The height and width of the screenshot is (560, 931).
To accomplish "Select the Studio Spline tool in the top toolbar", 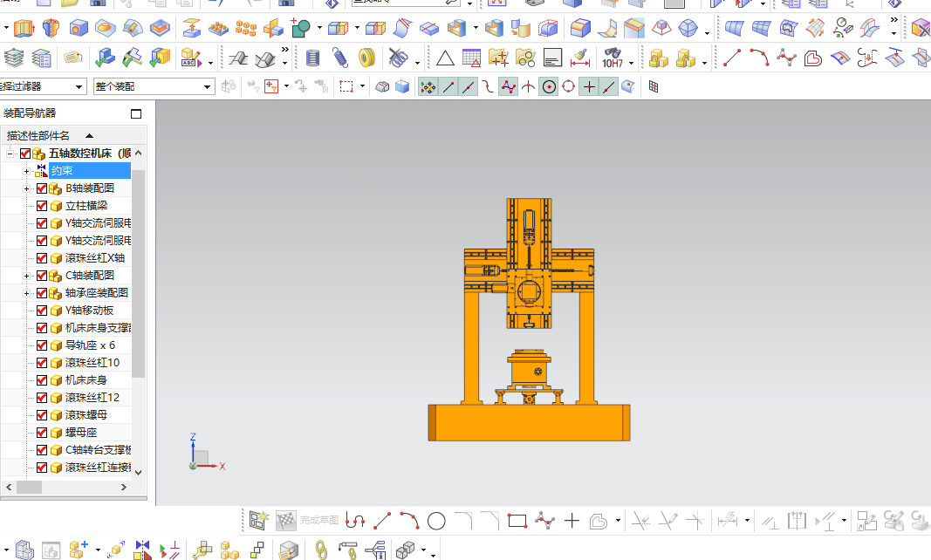I will (786, 58).
